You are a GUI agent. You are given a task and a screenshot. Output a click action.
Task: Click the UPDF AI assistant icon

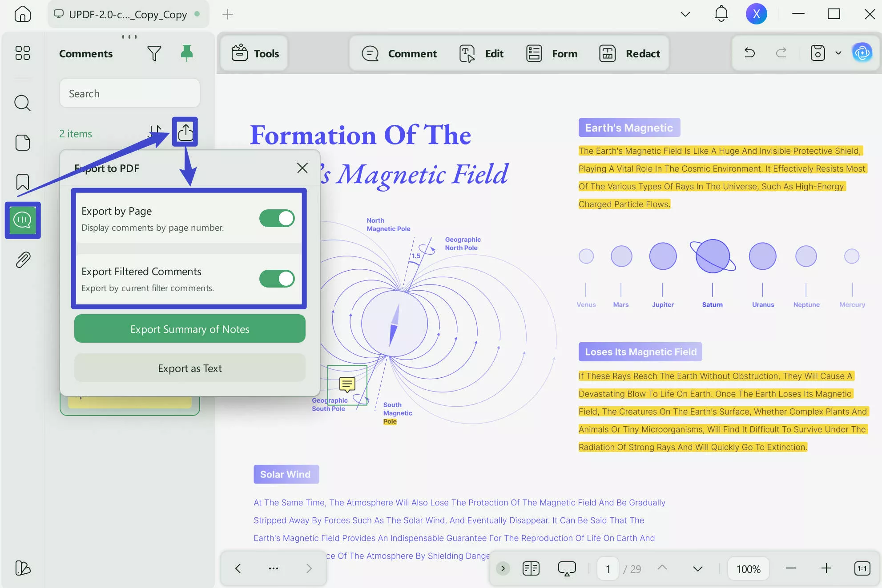pyautogui.click(x=862, y=53)
